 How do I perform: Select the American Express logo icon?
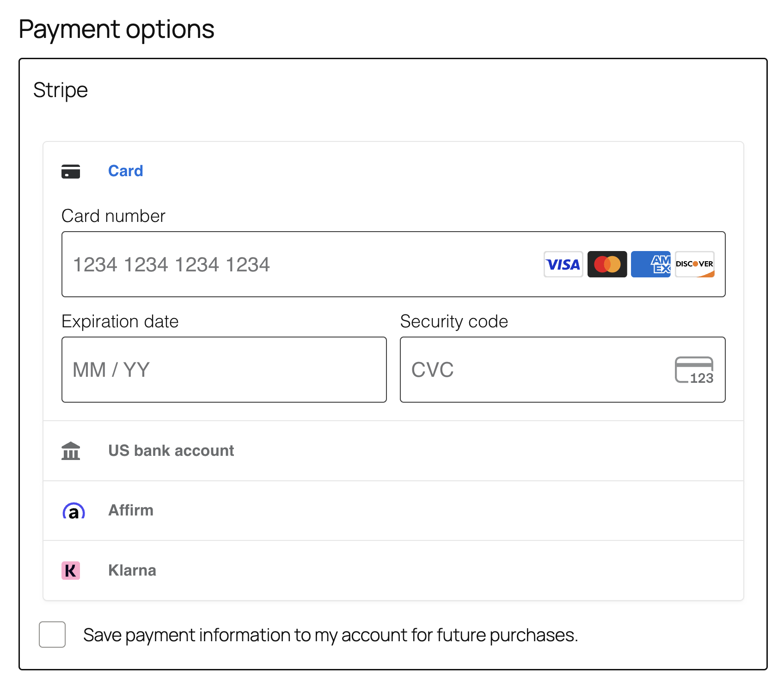pyautogui.click(x=650, y=264)
